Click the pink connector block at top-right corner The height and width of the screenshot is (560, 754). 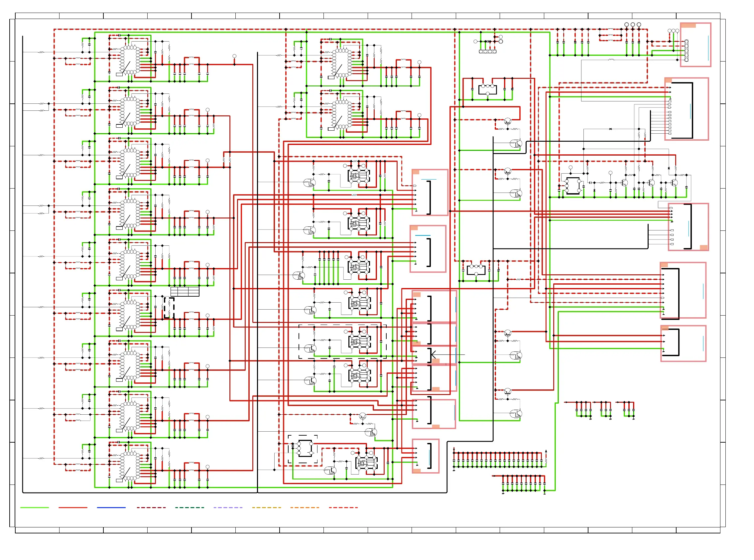695,45
